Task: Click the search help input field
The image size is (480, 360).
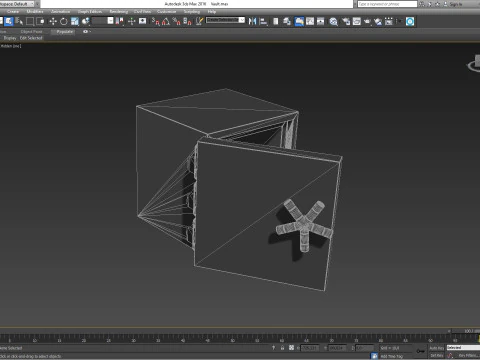Action: 387,4
